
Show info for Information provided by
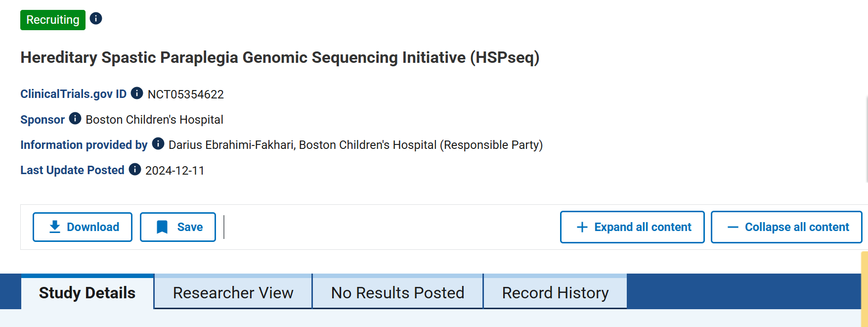[158, 143]
